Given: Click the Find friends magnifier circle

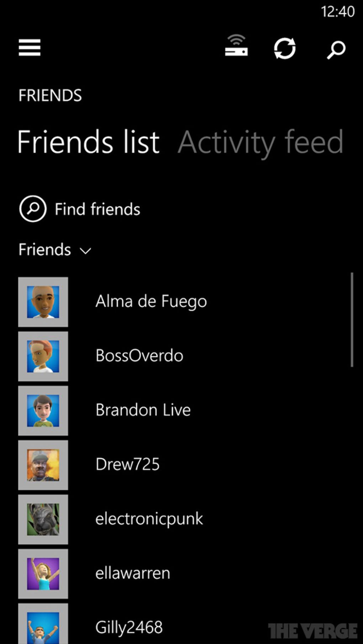Looking at the screenshot, I should click(33, 209).
